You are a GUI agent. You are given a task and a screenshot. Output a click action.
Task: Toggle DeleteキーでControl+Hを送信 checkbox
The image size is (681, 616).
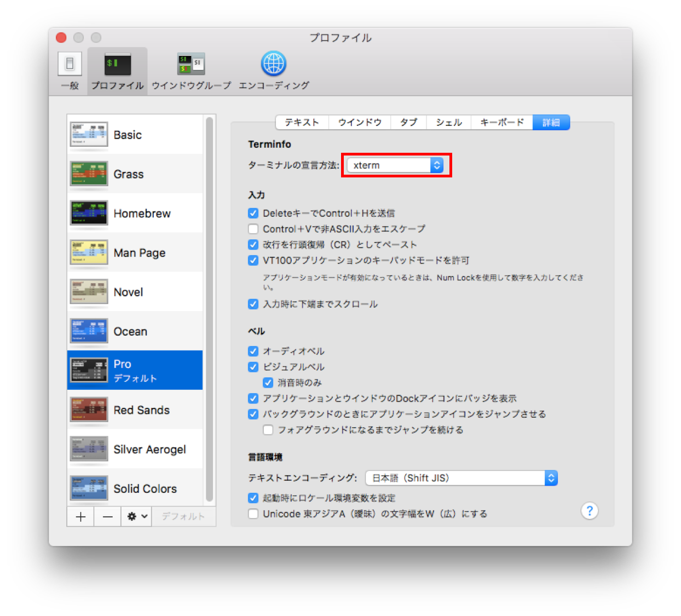click(x=253, y=213)
